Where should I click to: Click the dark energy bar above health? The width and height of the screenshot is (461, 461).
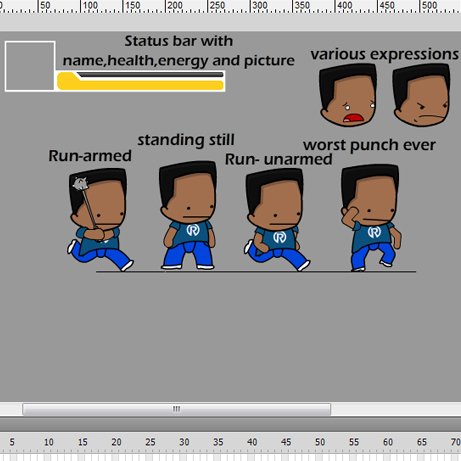(150, 75)
